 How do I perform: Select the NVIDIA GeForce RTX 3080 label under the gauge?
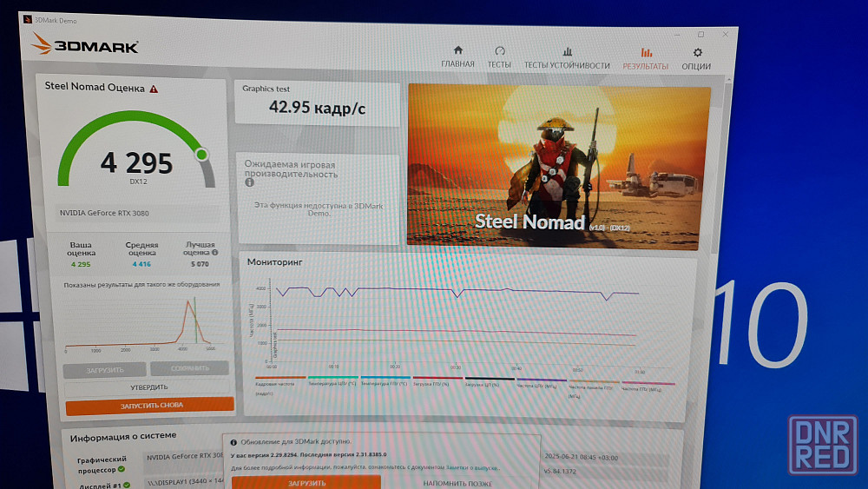tap(104, 213)
